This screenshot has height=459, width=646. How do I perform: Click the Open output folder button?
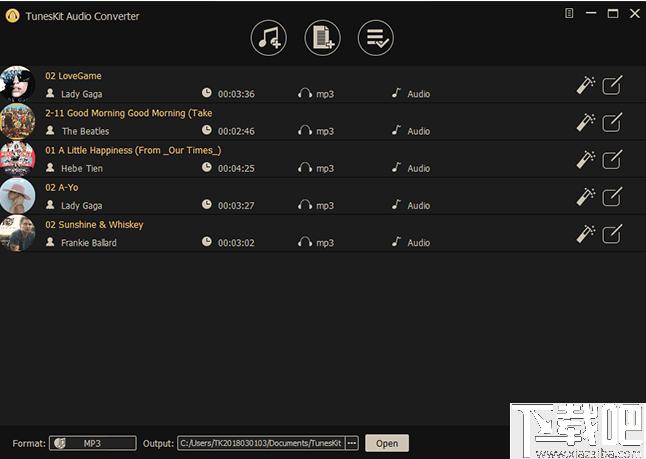click(387, 443)
